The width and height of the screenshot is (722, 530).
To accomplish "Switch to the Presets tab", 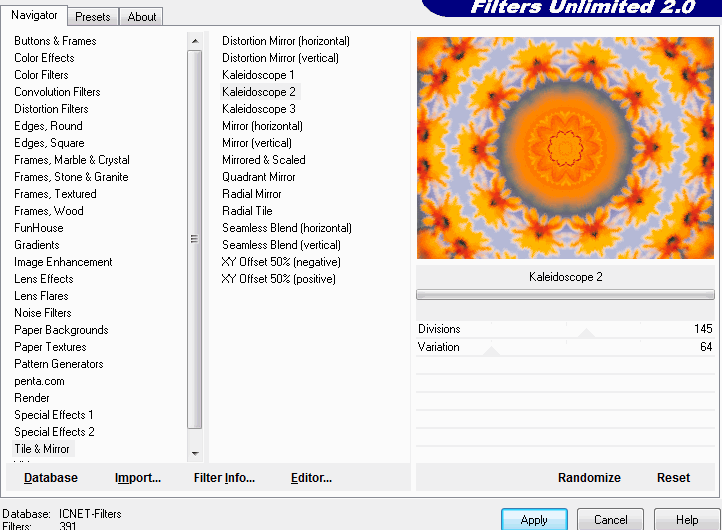I will point(93,16).
